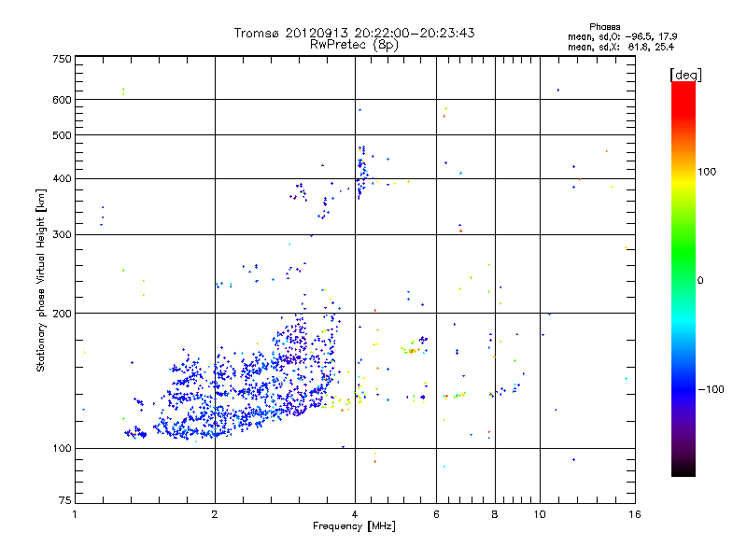Screen dimensions: 747x560
Task: Click the y-axis '600' height label
Action: click(x=62, y=100)
